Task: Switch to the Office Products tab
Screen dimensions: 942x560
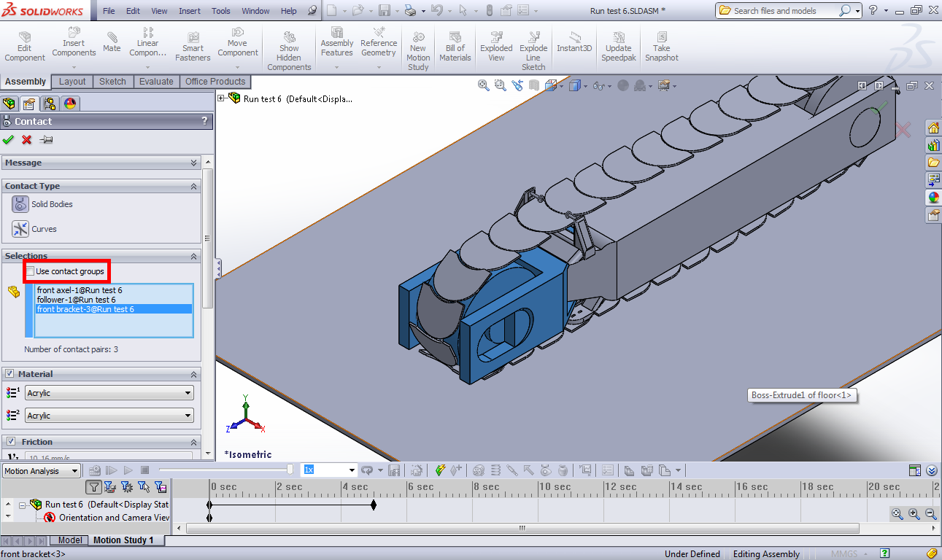Action: pos(215,82)
